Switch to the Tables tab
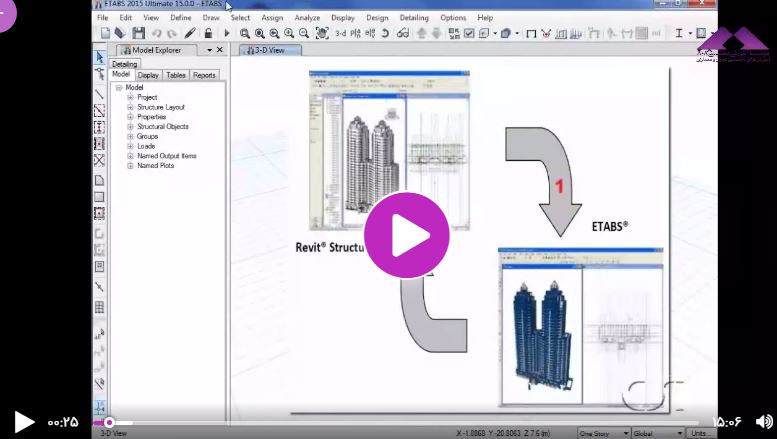Image resolution: width=777 pixels, height=439 pixels. point(176,75)
